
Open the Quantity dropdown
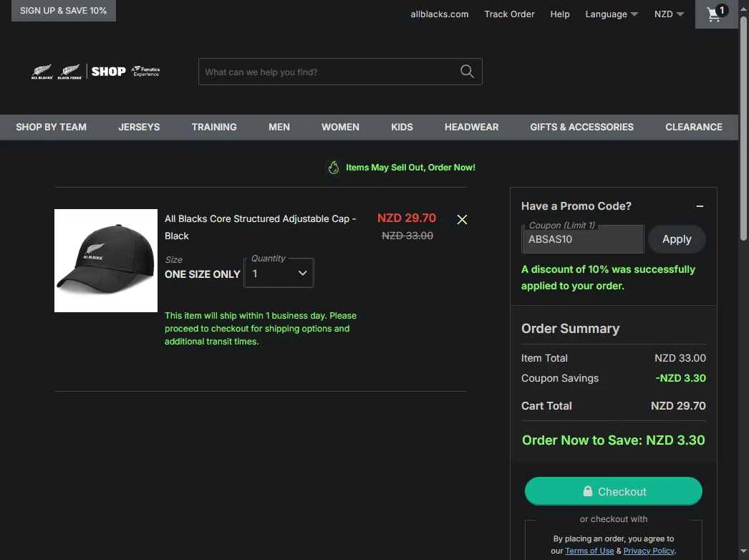[279, 274]
